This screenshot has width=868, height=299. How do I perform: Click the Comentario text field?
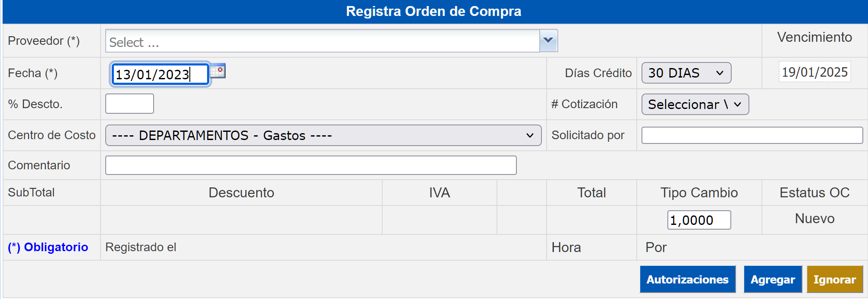click(x=311, y=165)
